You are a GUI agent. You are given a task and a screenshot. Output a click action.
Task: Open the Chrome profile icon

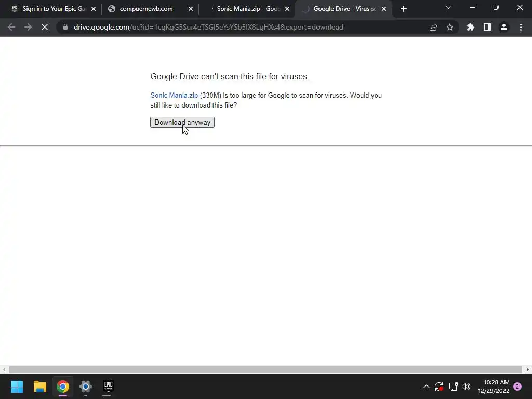(504, 27)
